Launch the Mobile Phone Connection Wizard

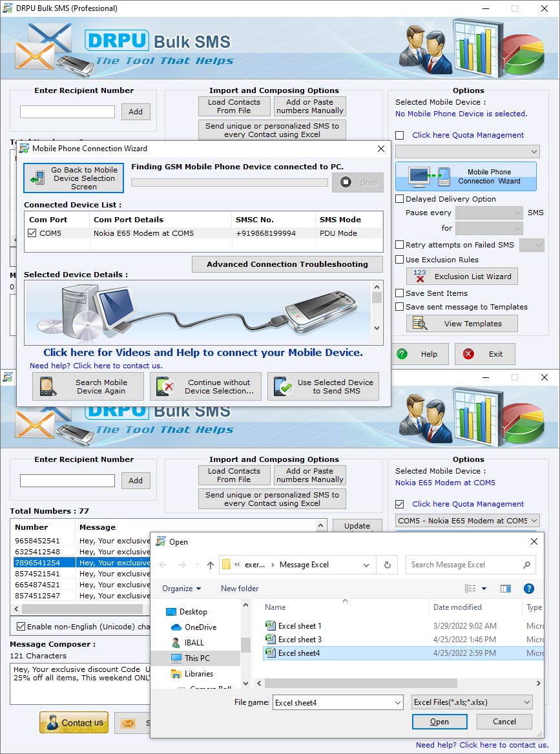tap(466, 176)
